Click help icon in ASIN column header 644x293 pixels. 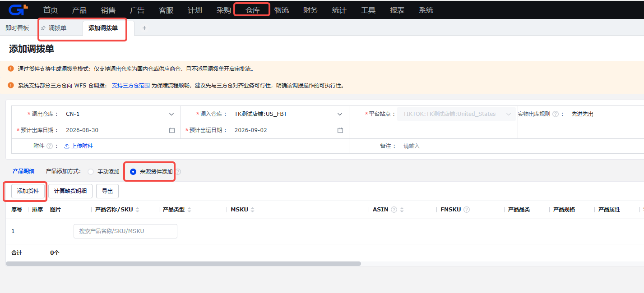tap(394, 210)
